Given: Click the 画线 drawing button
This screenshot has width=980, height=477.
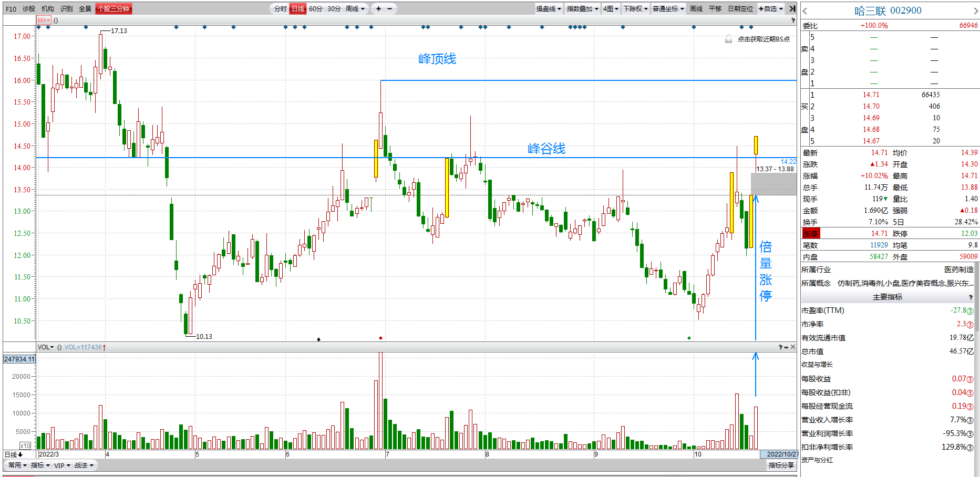Looking at the screenshot, I should [696, 9].
